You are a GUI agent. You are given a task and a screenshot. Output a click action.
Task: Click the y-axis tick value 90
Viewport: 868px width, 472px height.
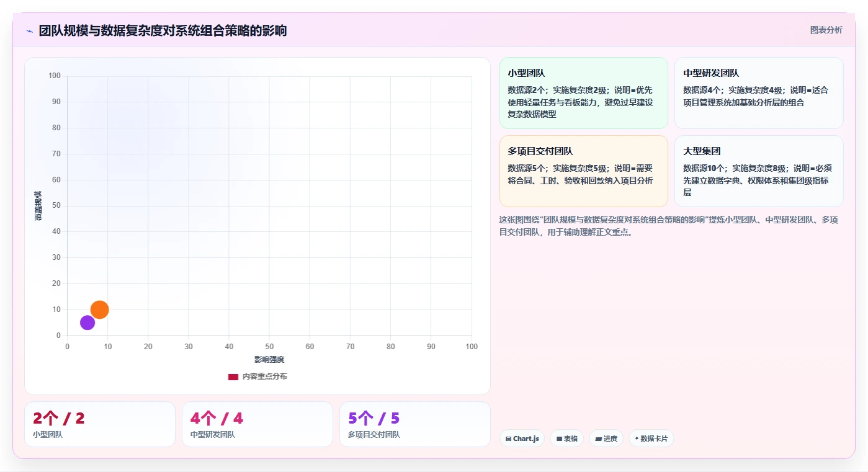click(x=56, y=102)
